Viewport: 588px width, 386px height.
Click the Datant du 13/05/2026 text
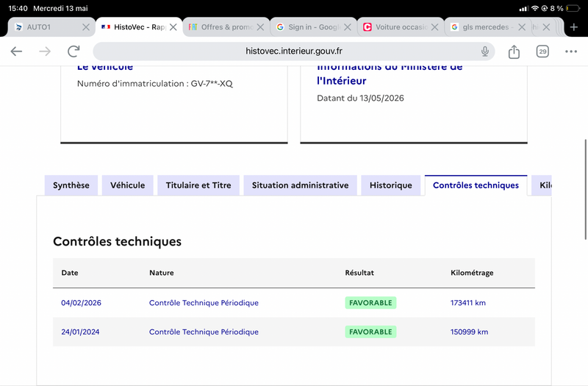coord(360,99)
